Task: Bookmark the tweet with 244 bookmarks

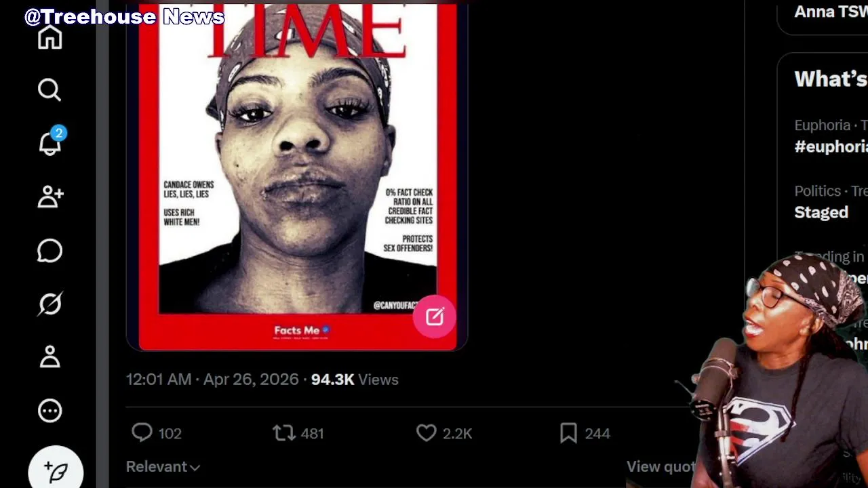Action: [x=585, y=433]
